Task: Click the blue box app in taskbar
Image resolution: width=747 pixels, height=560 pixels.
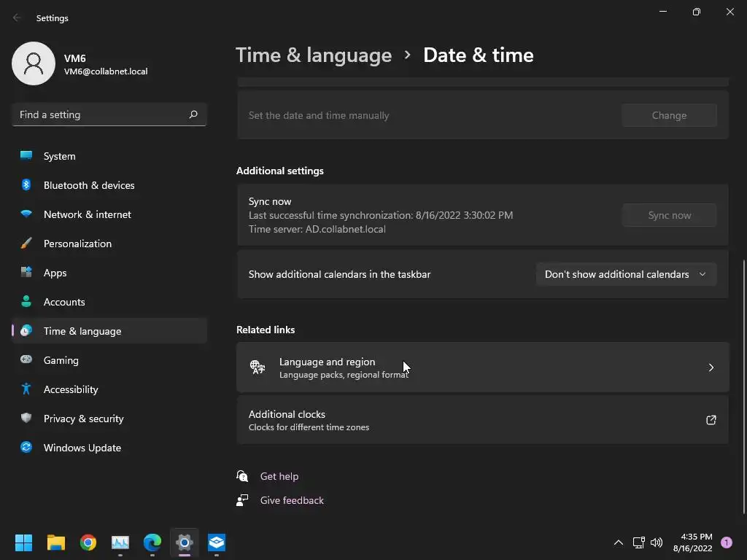Action: click(216, 542)
